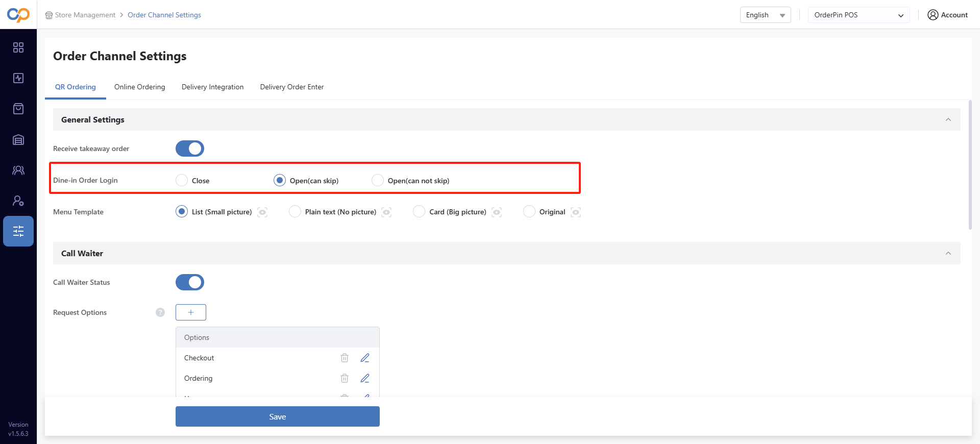Open the English language dropdown
Viewport: 980px width, 444px height.
point(765,15)
